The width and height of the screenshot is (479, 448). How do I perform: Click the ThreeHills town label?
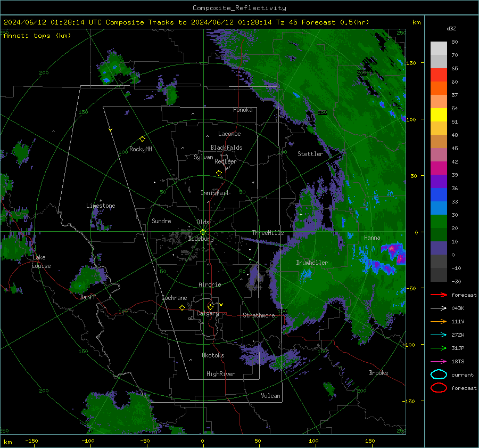268,233
